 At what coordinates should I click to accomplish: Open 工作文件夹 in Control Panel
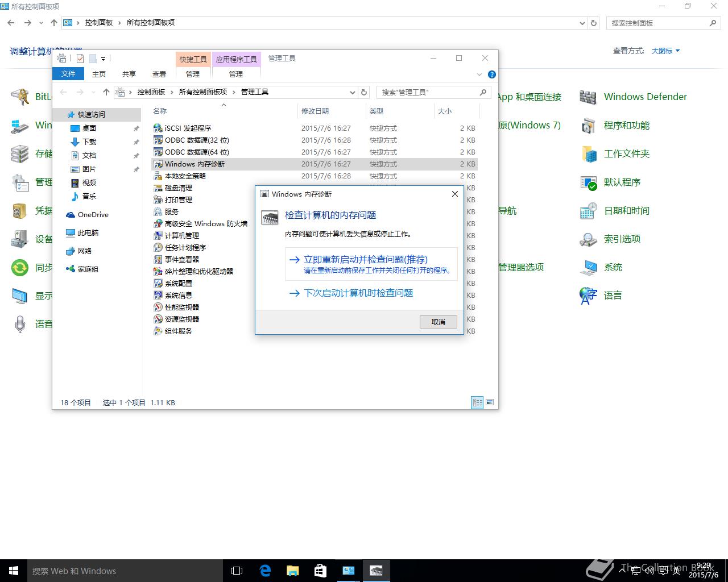coord(614,153)
